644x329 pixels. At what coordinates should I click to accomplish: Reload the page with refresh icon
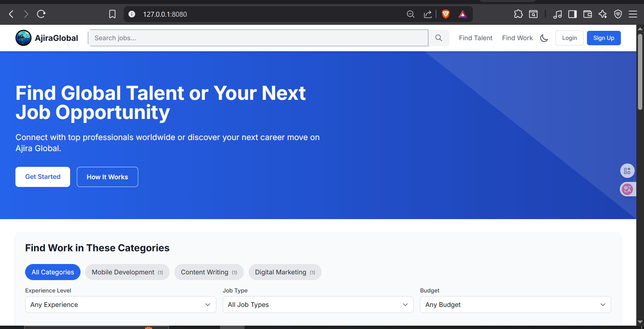41,14
